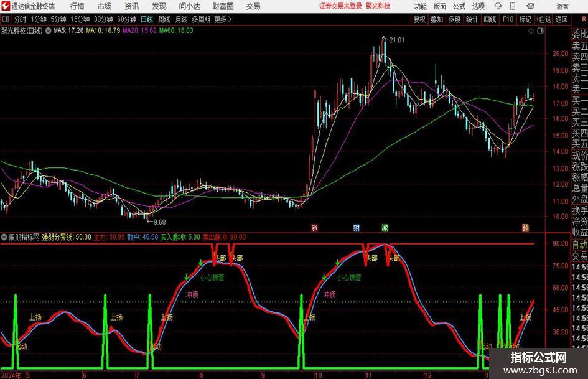Viewport: 588px width, 379px height.
Task: Switch to 1分钟 period tab
Action: [x=39, y=19]
